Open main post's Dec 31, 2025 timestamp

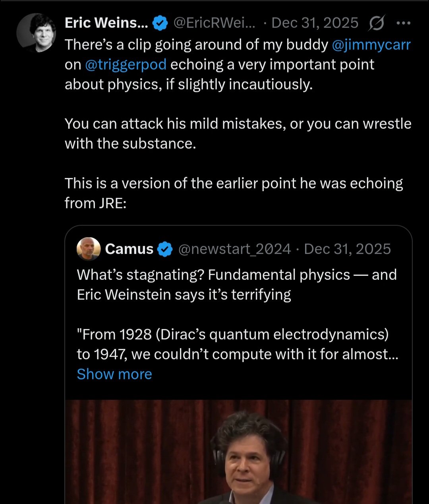(x=315, y=23)
